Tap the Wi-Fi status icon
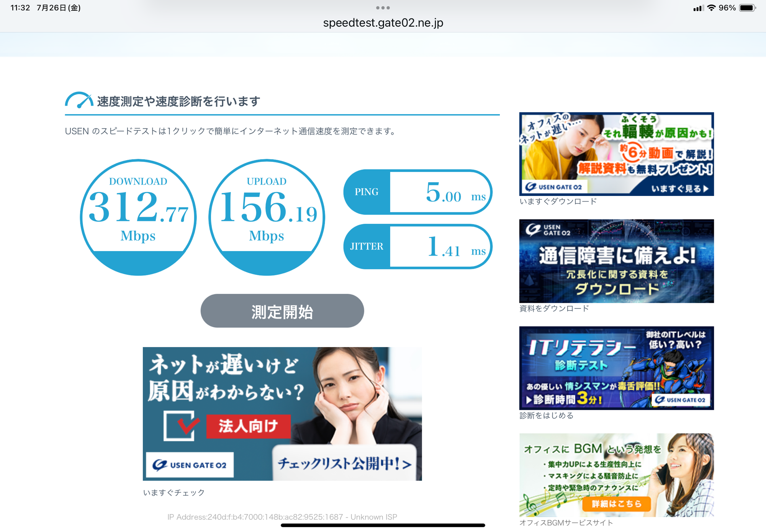The image size is (766, 532). [x=711, y=8]
